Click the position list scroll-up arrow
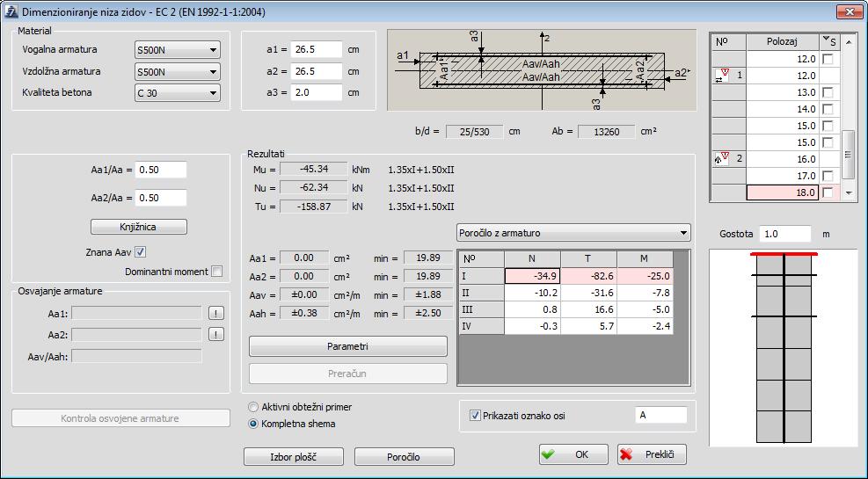This screenshot has width=868, height=479. coord(849,41)
